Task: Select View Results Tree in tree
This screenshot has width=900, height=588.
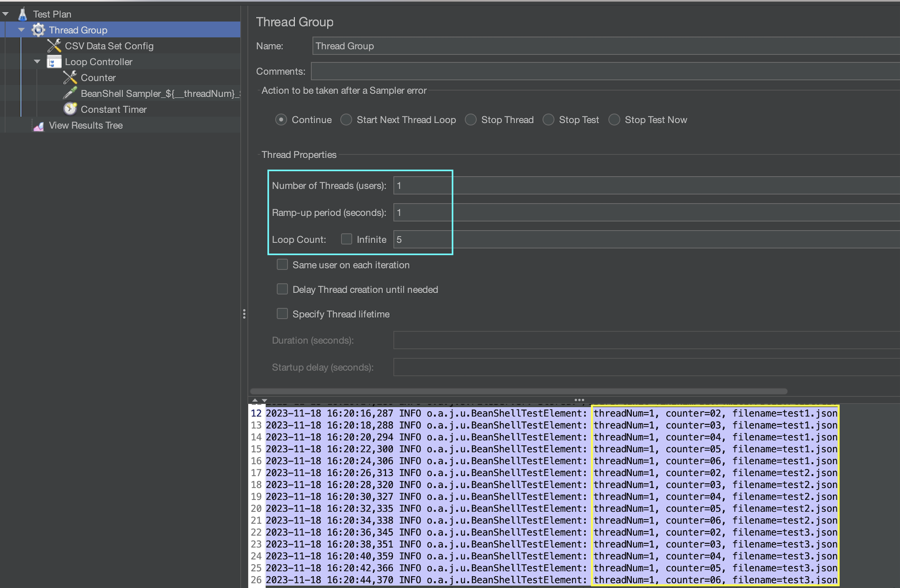Action: coord(86,125)
